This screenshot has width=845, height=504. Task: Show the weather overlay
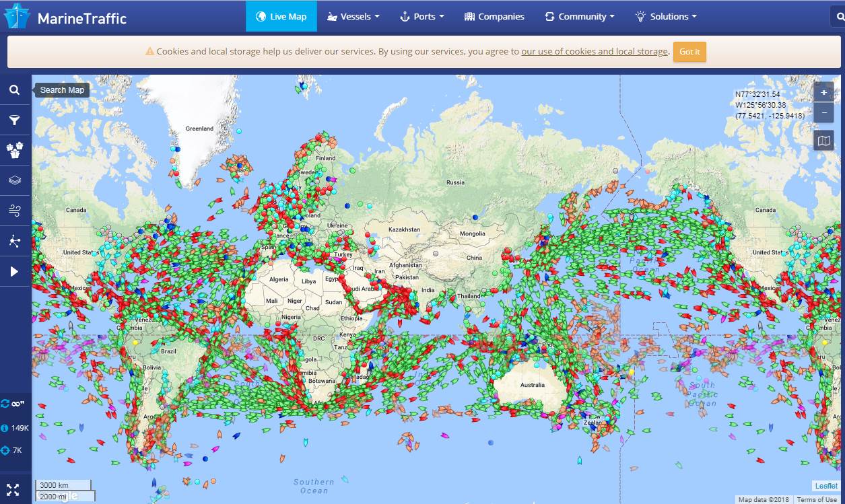(x=15, y=210)
